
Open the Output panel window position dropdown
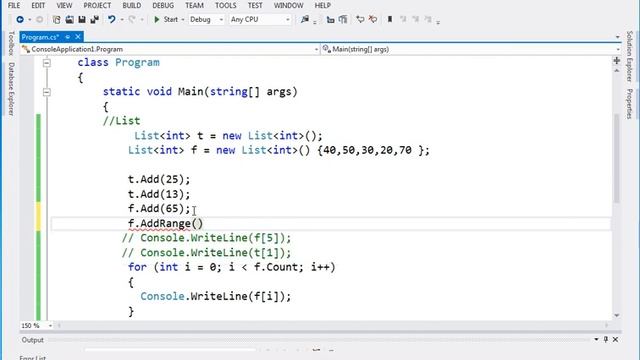[596, 339]
